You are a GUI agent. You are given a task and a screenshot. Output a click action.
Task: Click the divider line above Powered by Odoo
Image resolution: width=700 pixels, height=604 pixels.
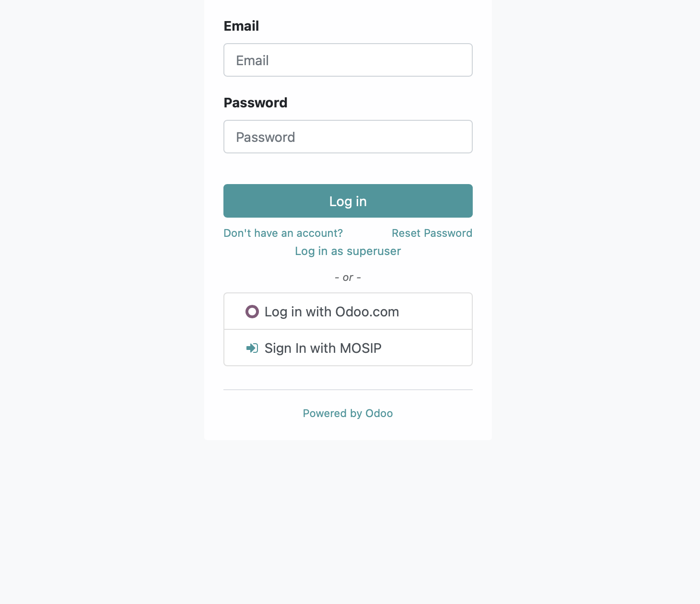coord(348,390)
